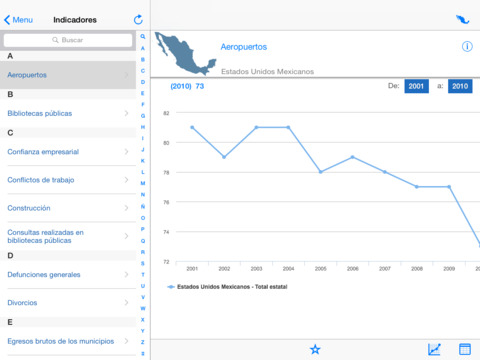480x360 pixels.
Task: Click the Mexico map thumbnail
Action: tap(185, 53)
